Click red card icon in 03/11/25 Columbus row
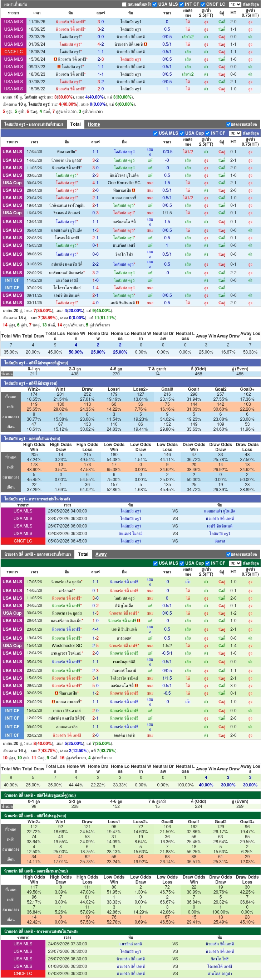Screen dimensions: 261x980 (x=137, y=303)
